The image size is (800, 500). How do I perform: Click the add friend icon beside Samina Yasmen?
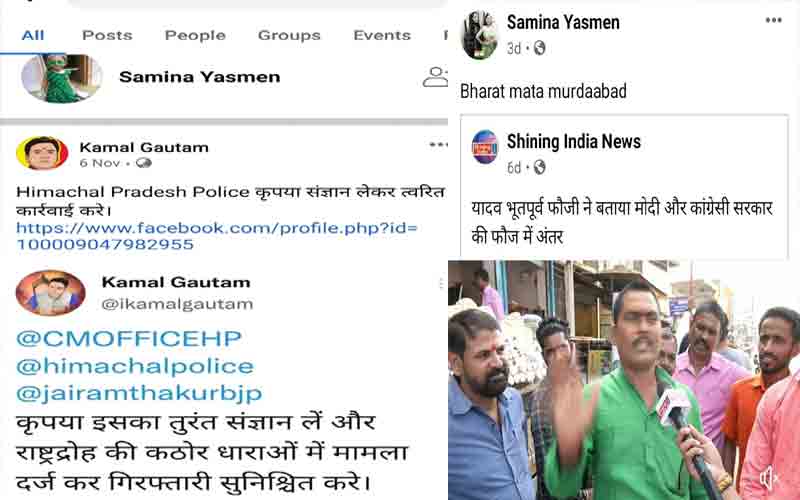[x=436, y=77]
